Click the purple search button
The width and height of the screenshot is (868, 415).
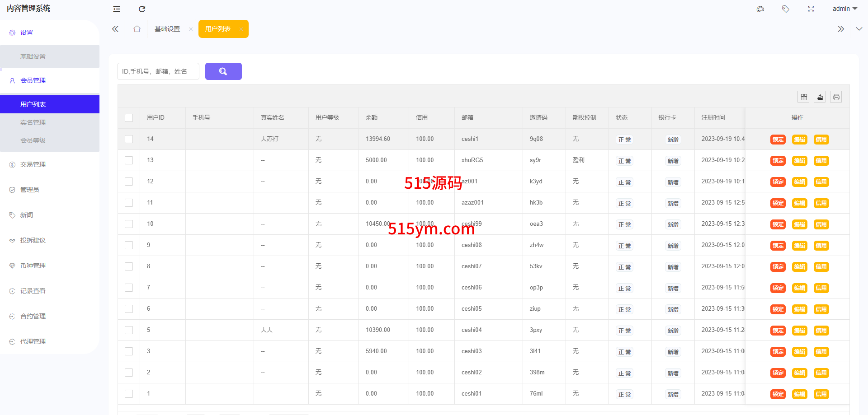[223, 71]
